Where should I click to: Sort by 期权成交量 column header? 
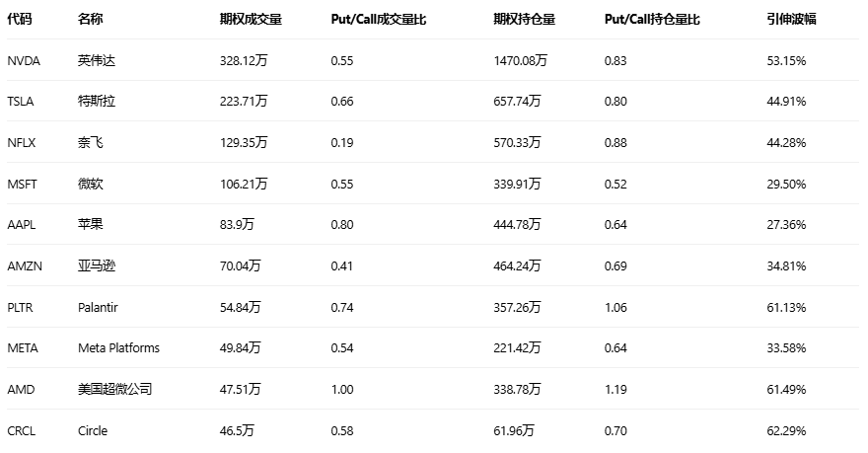click(251, 19)
